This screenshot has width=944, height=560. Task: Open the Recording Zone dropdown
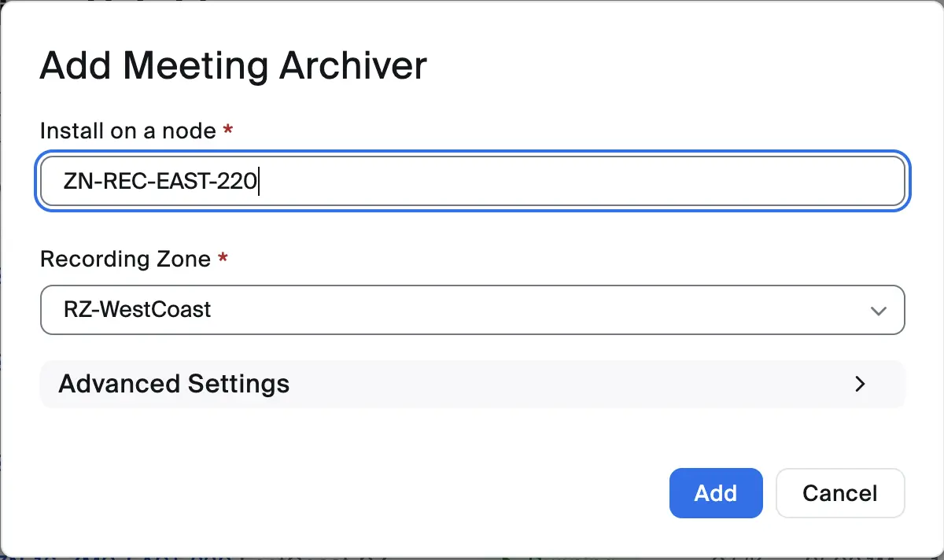click(472, 310)
